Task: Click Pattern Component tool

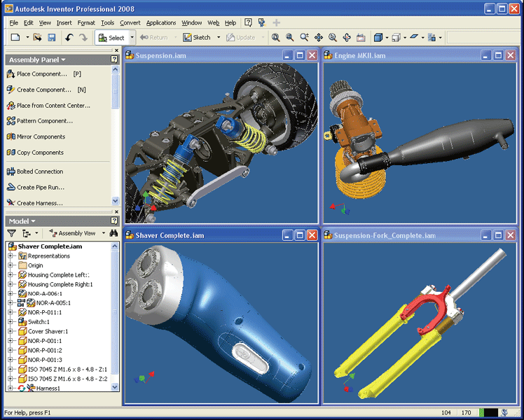Action: point(40,121)
